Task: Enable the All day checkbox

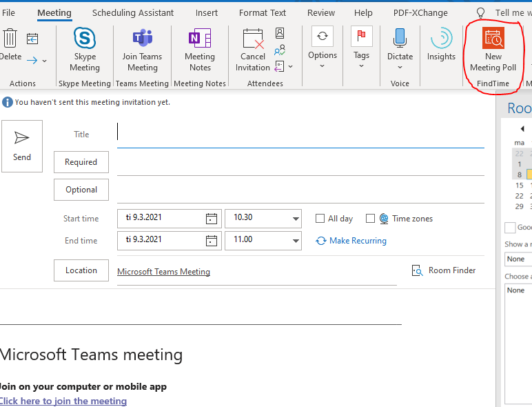Action: click(x=320, y=219)
